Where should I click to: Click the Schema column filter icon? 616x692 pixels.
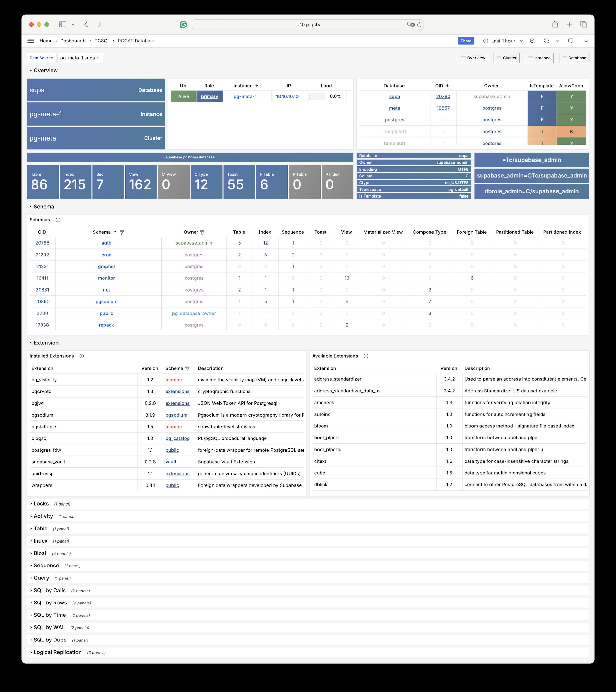tap(122, 232)
